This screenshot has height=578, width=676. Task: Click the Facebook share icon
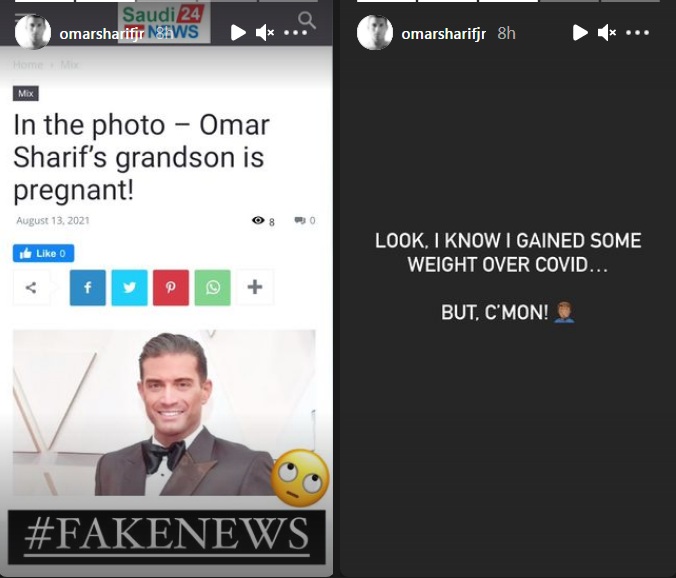[88, 287]
